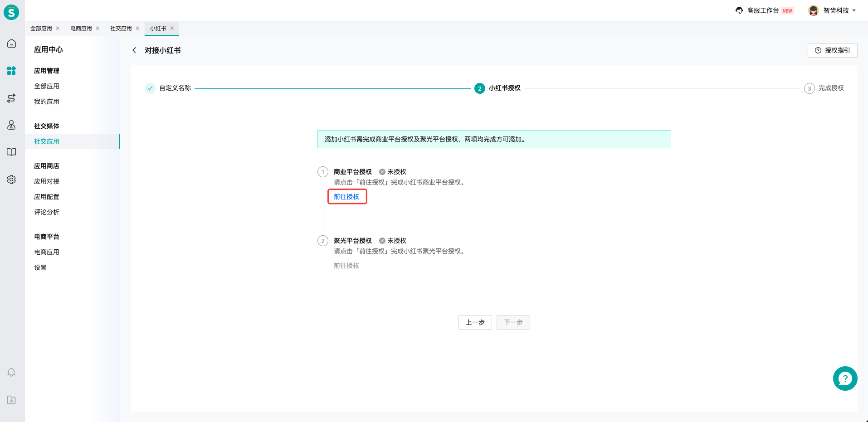Click step 3 circle 完成授权
868x422 pixels.
coord(809,88)
